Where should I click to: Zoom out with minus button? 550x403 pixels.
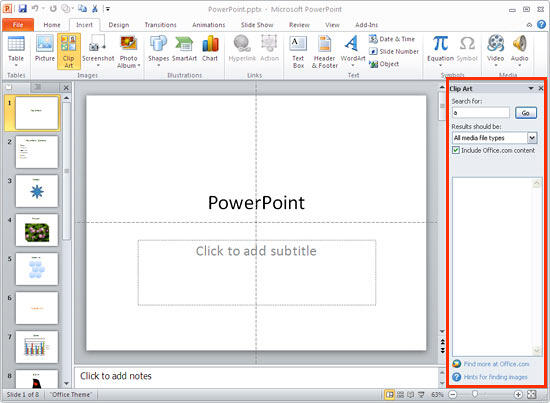pos(453,395)
